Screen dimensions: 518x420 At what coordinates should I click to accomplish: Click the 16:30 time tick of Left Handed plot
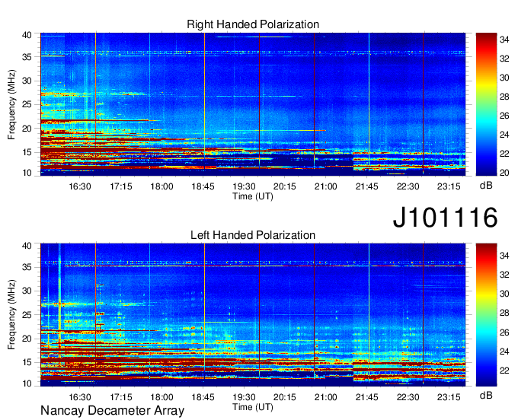point(80,397)
